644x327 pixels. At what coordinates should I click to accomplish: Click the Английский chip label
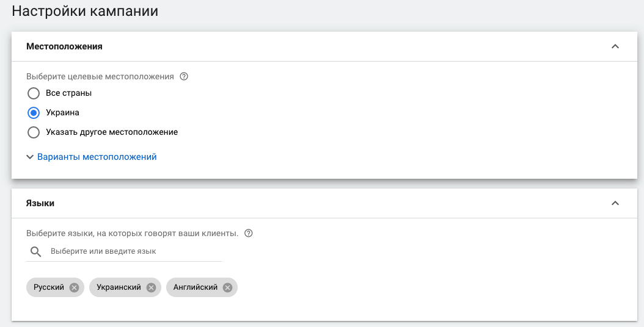tap(196, 287)
